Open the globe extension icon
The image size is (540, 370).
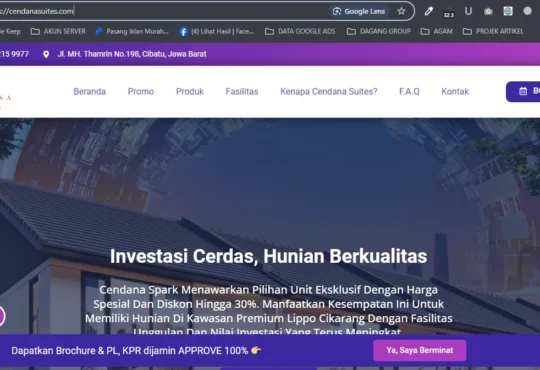527,11
